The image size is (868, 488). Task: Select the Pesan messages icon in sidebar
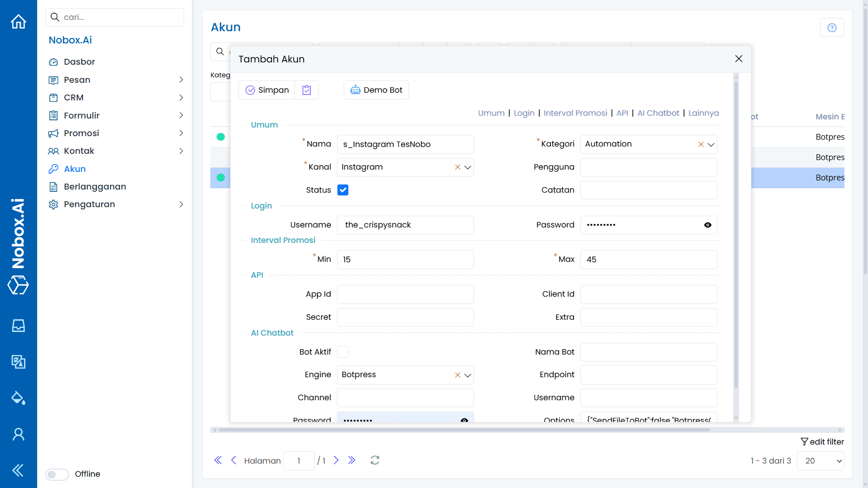(x=53, y=80)
